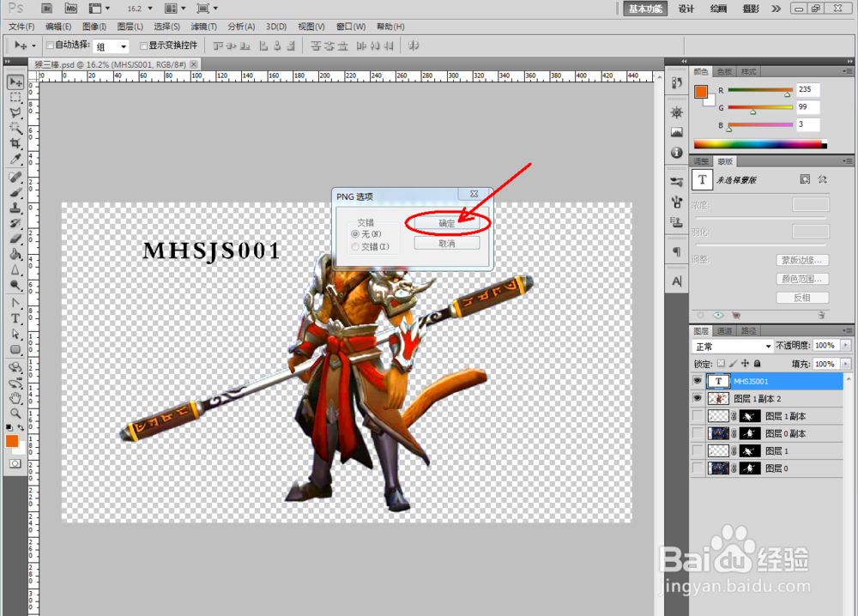Select the Rectangular Marquee tool
Viewport: 858px width, 616px height.
[x=15, y=98]
